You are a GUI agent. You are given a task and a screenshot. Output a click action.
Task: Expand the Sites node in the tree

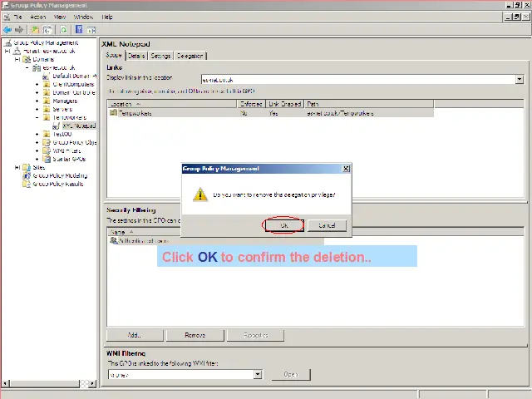tap(17, 167)
